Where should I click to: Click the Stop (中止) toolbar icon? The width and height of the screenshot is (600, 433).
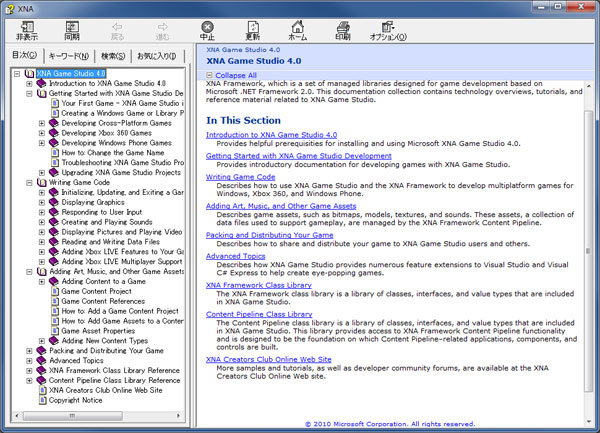[x=207, y=27]
